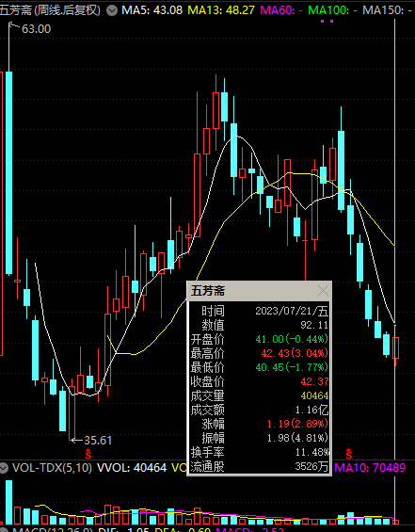This screenshot has height=532, width=415.
Task: Click the magenta dots indicator at top right
Action: coord(327,22)
